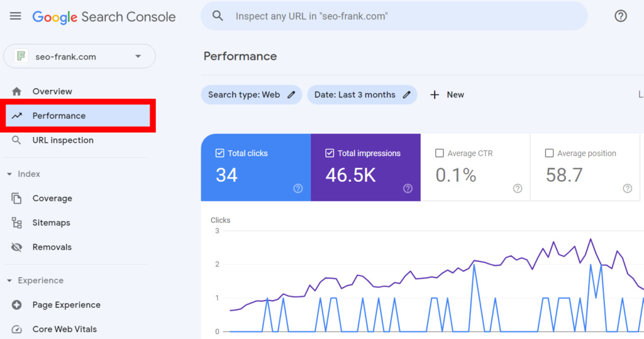Image resolution: width=644 pixels, height=339 pixels.
Task: Focus the Inspect any URL input field
Action: [394, 16]
